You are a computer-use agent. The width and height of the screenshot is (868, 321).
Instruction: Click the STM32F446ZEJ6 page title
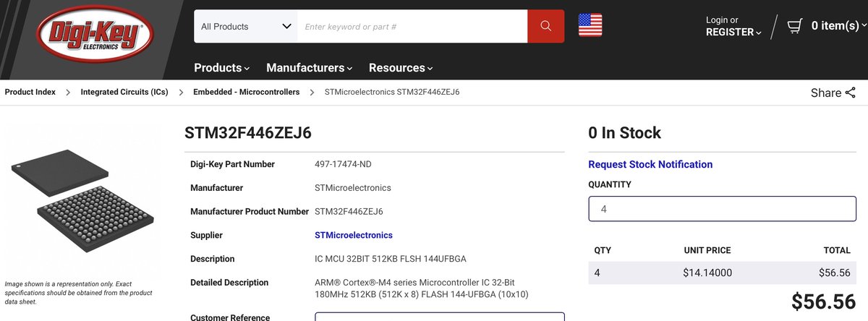point(248,133)
